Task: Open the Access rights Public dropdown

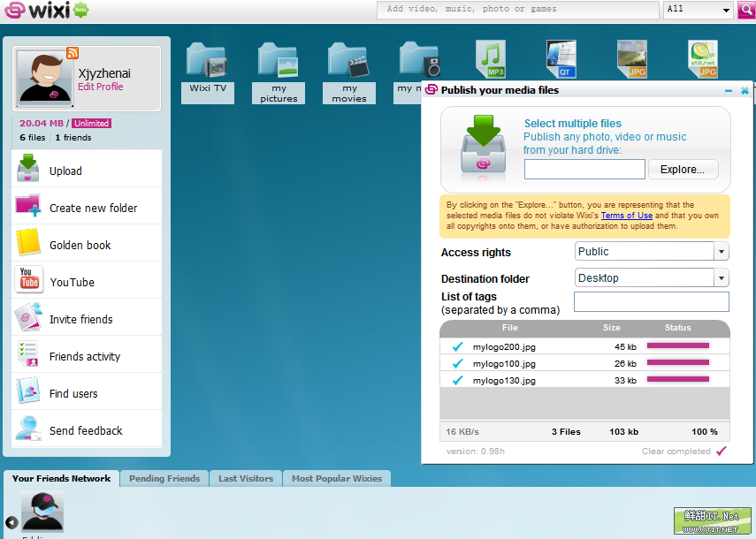Action: tap(652, 252)
